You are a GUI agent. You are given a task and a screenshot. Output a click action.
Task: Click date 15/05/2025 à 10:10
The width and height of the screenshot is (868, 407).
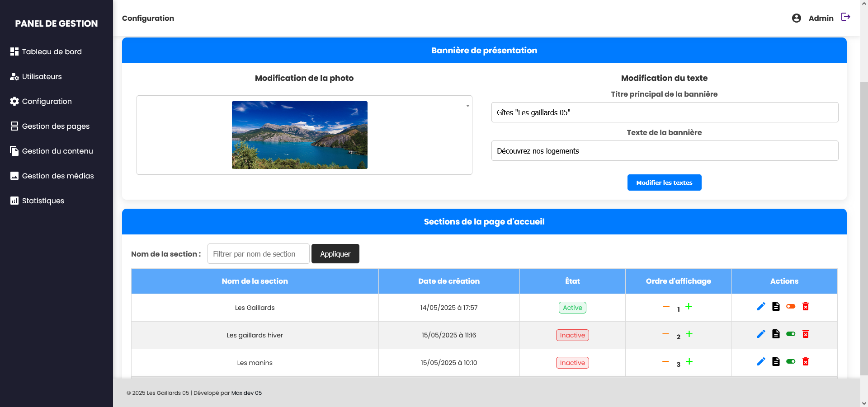click(449, 363)
